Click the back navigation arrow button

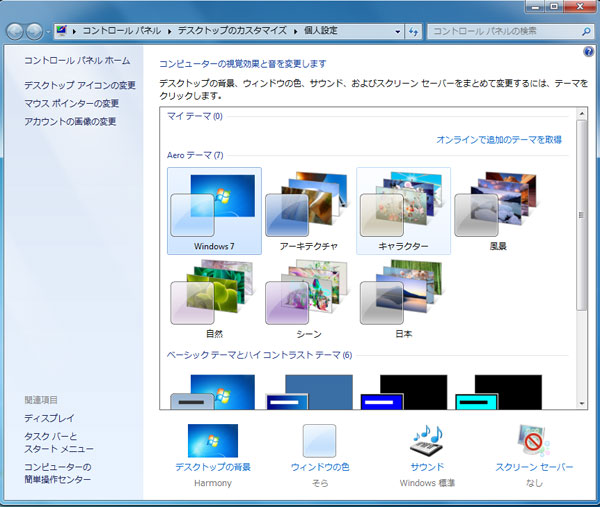click(15, 31)
